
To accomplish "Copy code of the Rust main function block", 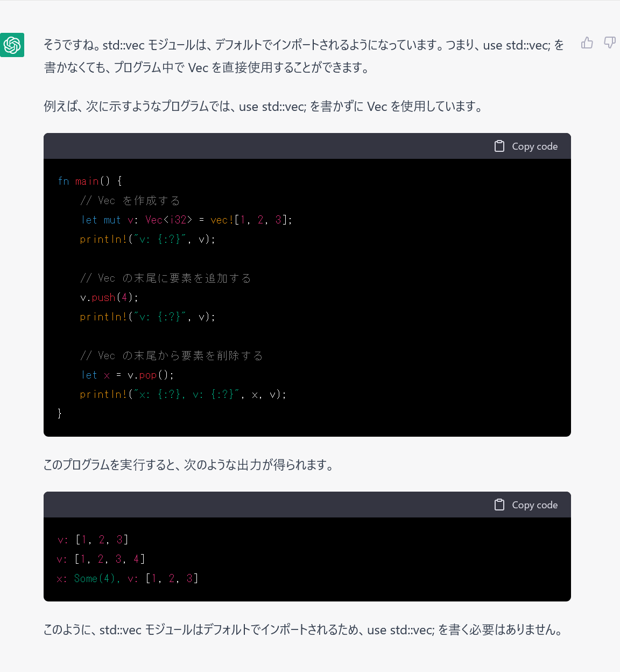I will click(x=526, y=146).
